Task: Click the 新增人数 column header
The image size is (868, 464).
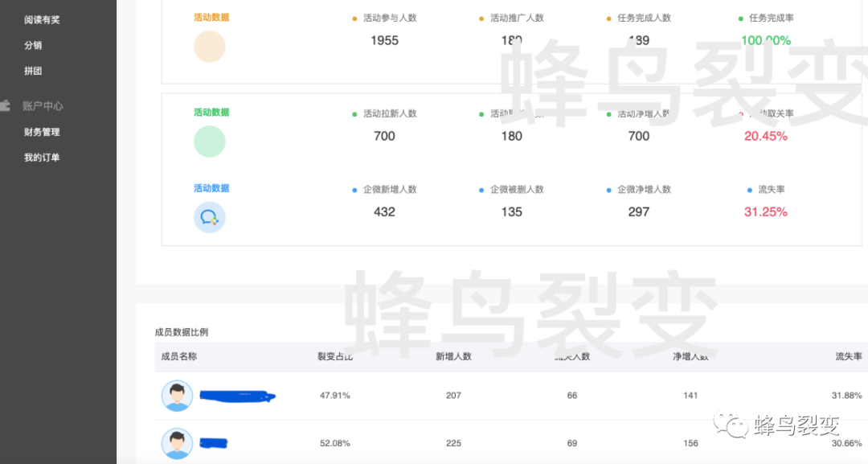Action: pyautogui.click(x=453, y=356)
